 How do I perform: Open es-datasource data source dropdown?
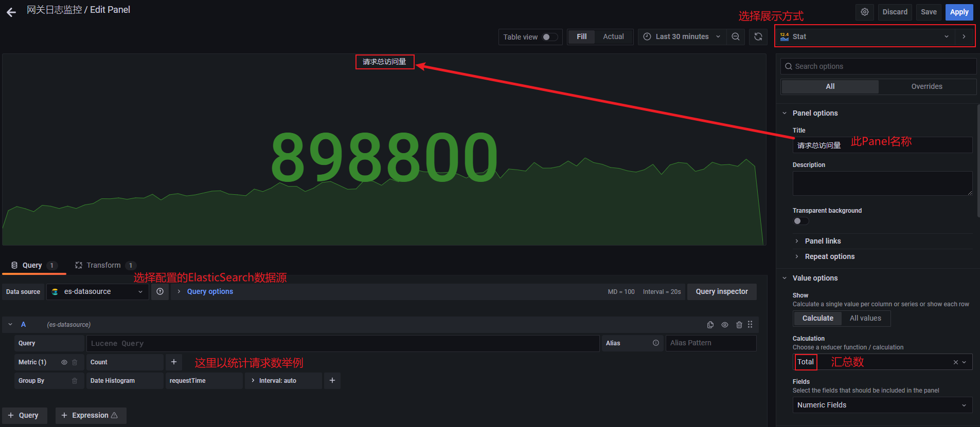coord(98,291)
